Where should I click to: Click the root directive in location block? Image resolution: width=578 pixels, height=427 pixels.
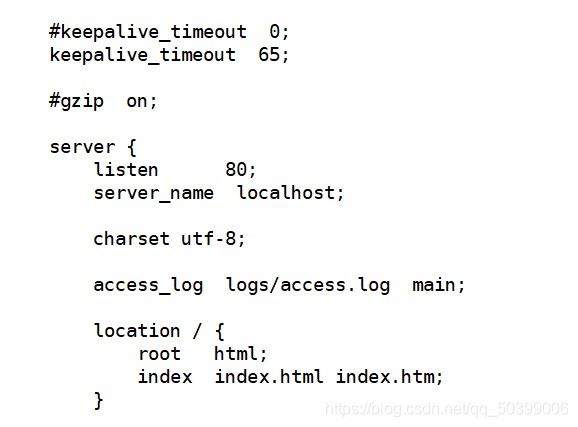coord(159,354)
